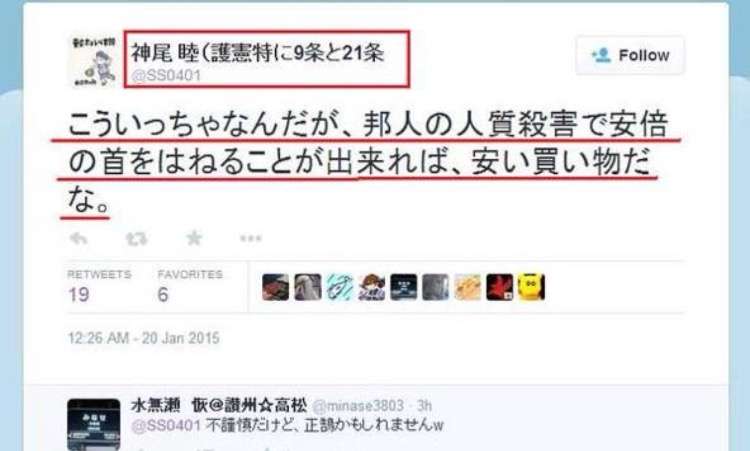Open the replier name 水無瀬 仮@讃州☆高松

pyautogui.click(x=219, y=405)
